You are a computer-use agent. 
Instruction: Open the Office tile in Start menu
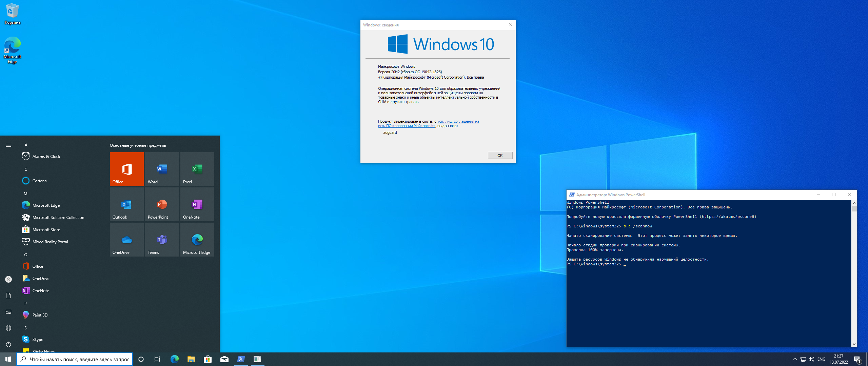[x=126, y=169]
